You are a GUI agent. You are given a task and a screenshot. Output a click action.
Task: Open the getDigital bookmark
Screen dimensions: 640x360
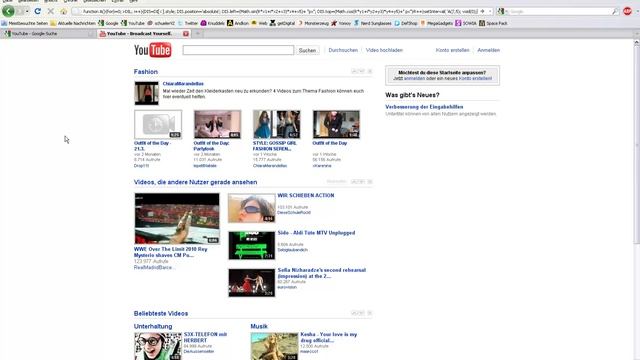pyautogui.click(x=282, y=23)
